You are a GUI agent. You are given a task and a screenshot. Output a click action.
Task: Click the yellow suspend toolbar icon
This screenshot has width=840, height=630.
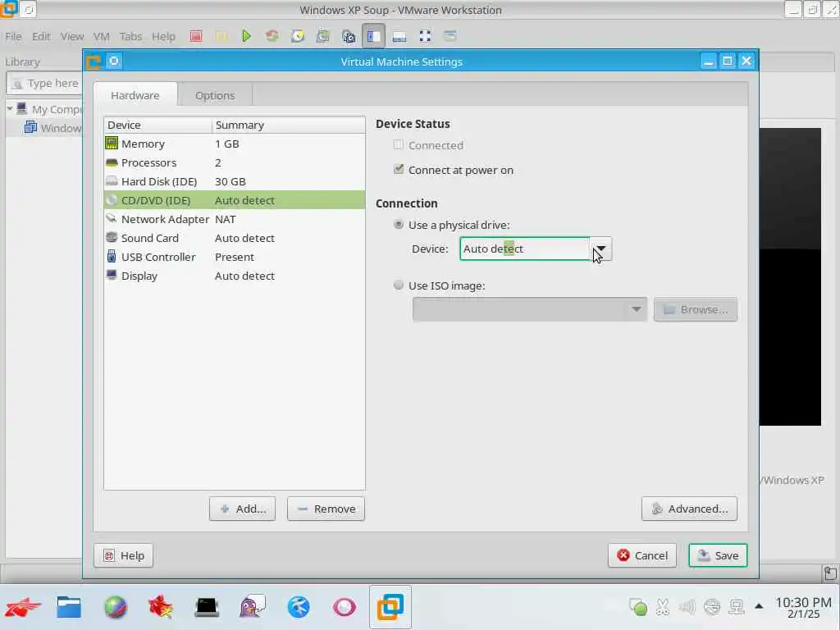221,36
